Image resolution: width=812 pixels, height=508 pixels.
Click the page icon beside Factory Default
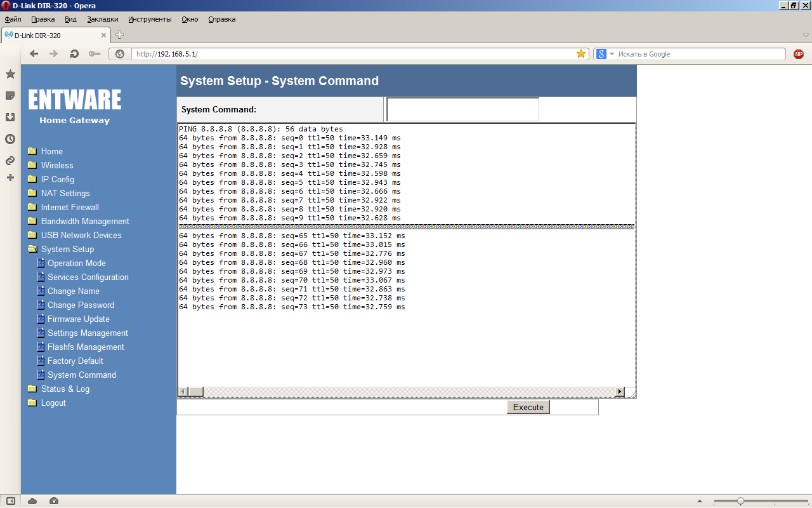click(41, 361)
